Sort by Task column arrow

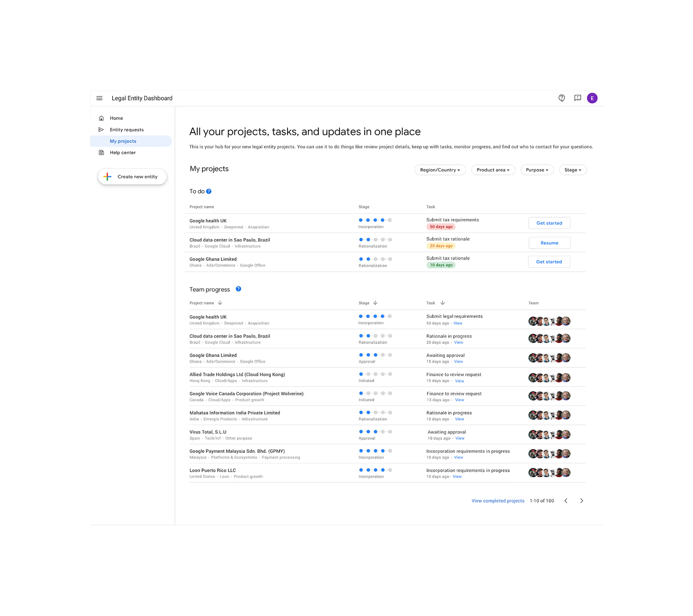pyautogui.click(x=443, y=303)
